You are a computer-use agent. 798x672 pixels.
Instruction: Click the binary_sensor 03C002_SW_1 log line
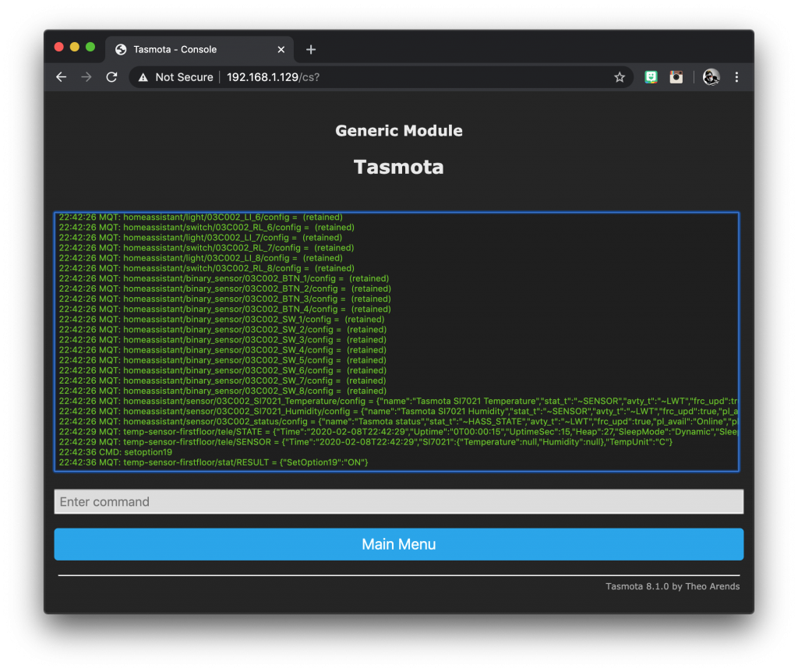(221, 319)
